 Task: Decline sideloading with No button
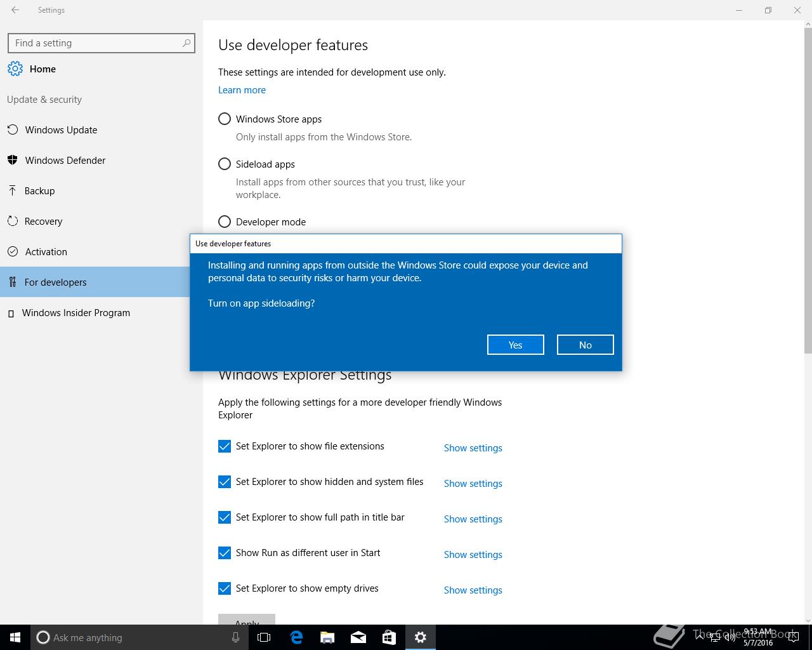[585, 345]
